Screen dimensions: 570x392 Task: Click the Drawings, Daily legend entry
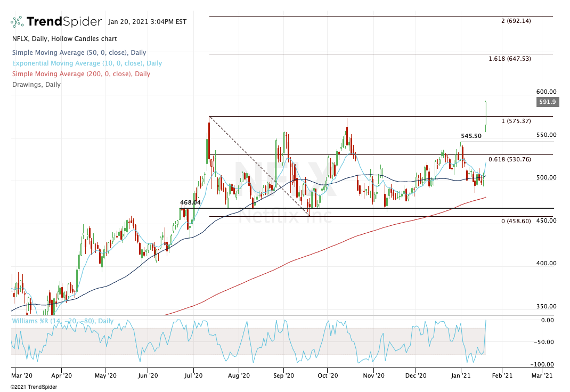click(x=36, y=84)
